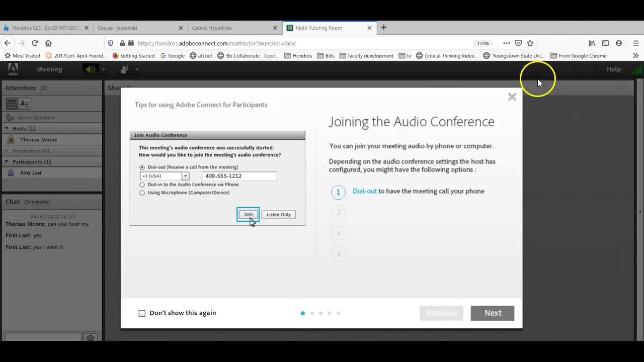The width and height of the screenshot is (644, 362).
Task: Switch to attendee list view icon
Action: tap(12, 104)
